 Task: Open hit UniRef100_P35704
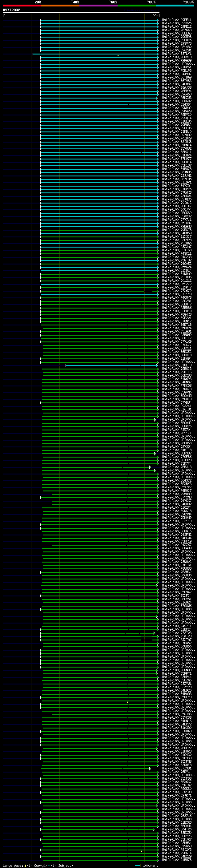tap(176, 430)
